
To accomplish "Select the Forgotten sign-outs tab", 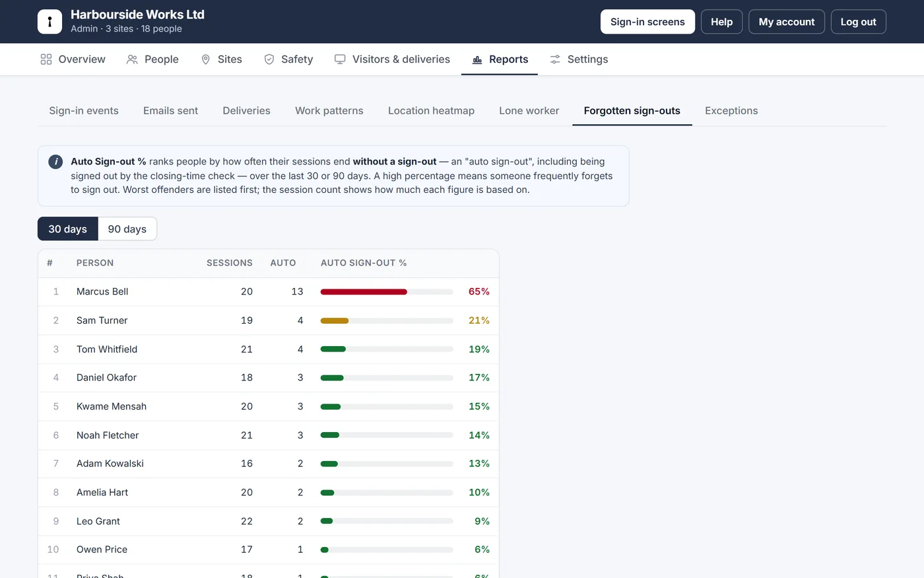I will click(x=632, y=111).
